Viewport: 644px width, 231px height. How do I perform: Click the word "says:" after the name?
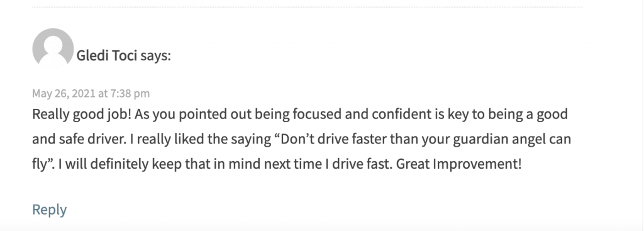click(x=156, y=55)
